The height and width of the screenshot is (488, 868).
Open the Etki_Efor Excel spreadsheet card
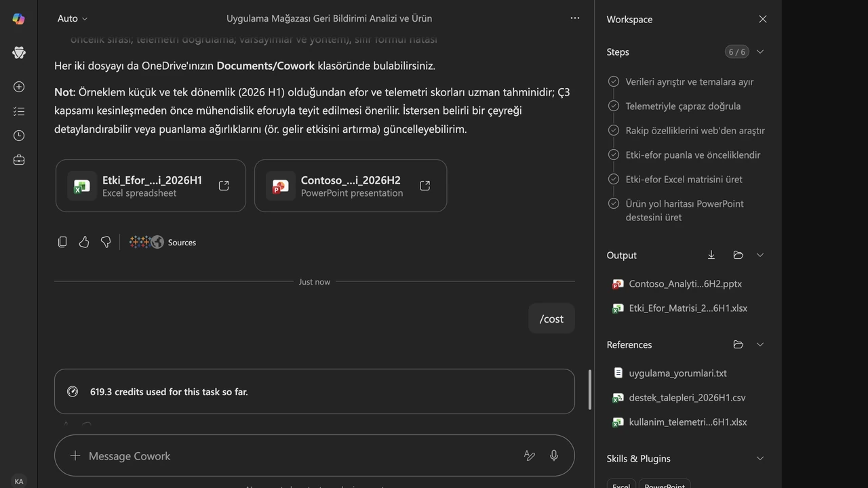[x=151, y=186]
